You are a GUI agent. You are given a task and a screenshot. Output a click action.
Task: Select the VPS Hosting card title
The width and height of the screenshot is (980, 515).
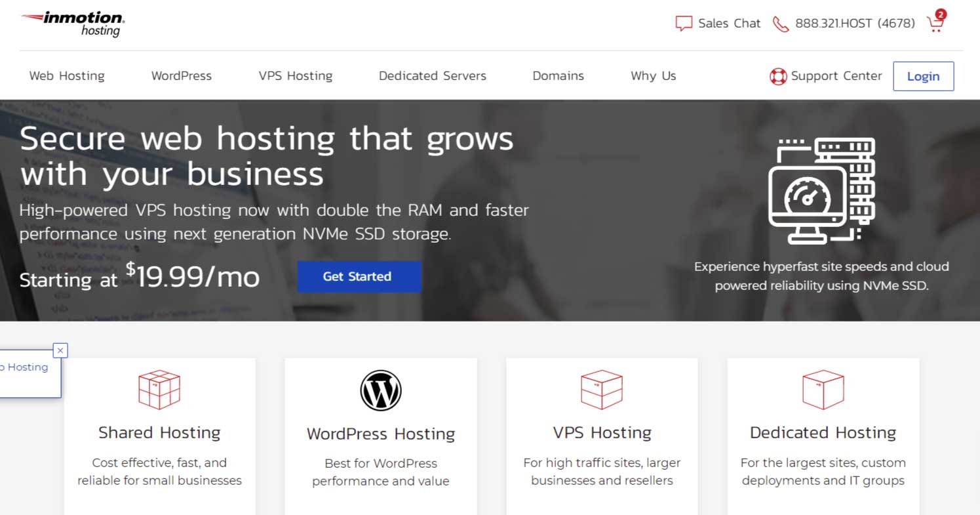click(602, 432)
